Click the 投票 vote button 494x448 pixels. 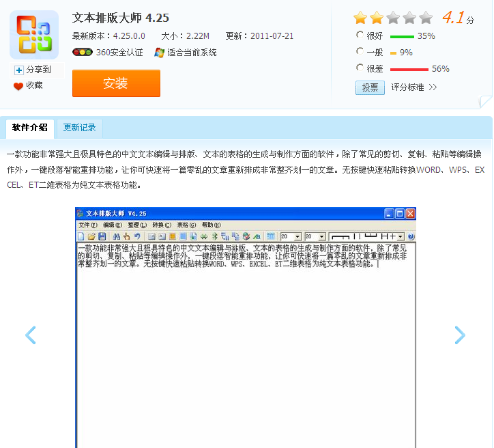[370, 87]
